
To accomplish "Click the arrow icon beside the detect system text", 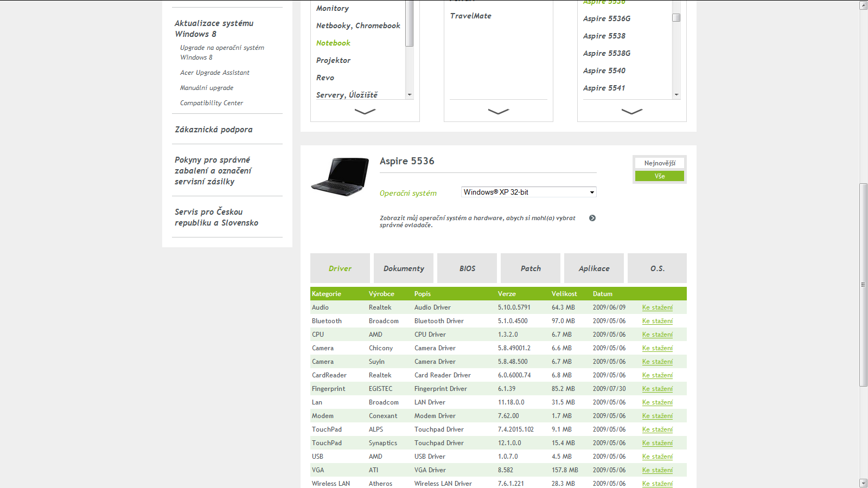I will [592, 218].
